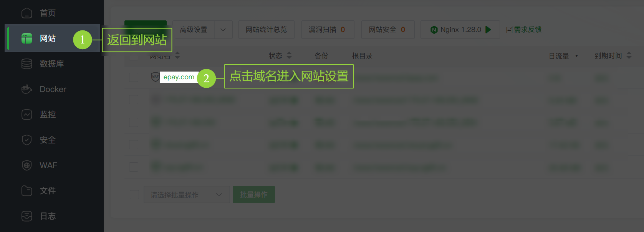
Task: Check the checkbox in the second site row
Action: (134, 100)
